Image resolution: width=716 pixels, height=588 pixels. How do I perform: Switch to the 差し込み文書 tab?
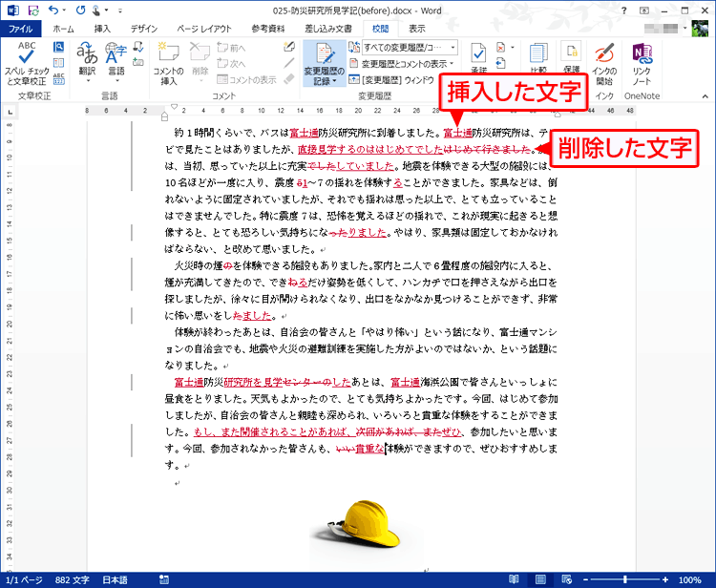pos(328,29)
